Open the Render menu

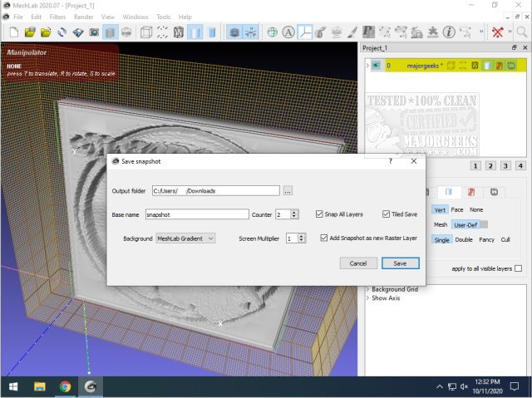coord(83,17)
